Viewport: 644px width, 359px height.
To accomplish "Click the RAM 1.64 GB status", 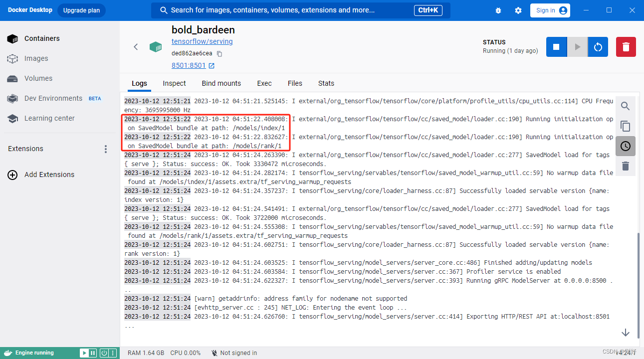I will pyautogui.click(x=146, y=353).
